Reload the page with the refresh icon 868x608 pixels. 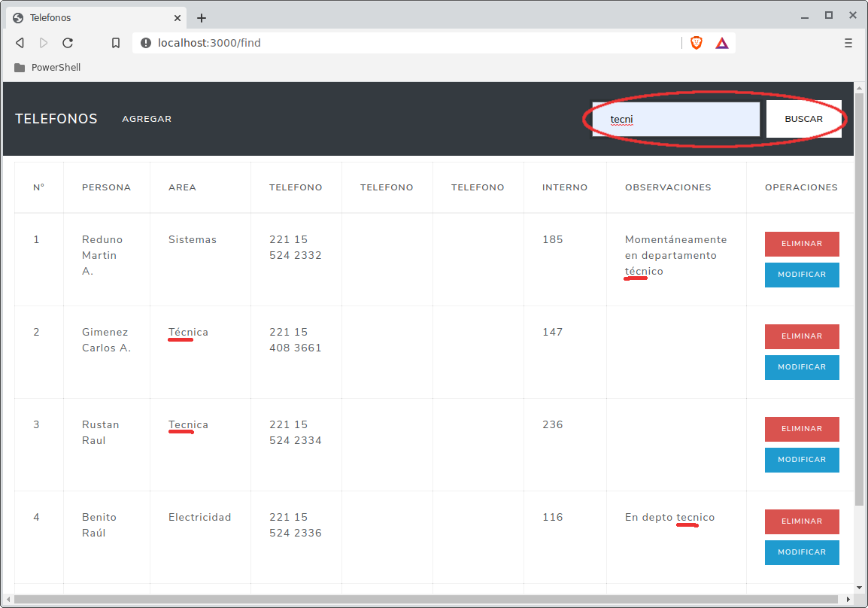click(x=68, y=43)
